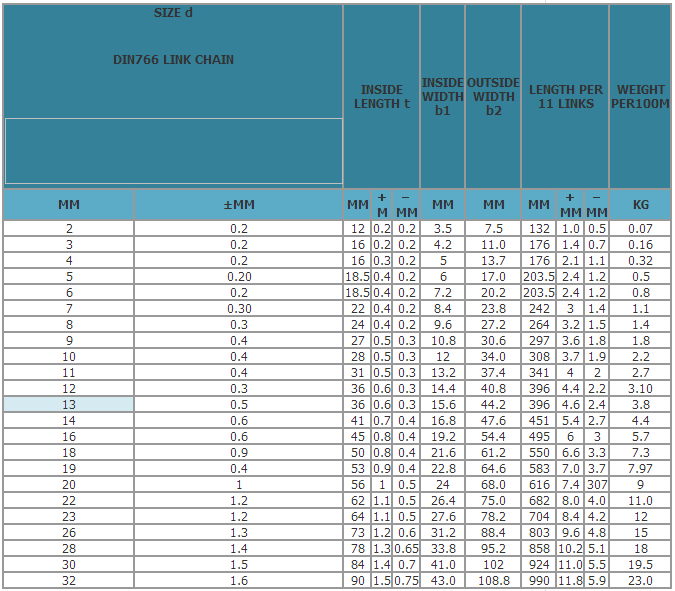Click inside length value 56 in size 20 row
Image resolution: width=675 pixels, height=591 pixels.
click(x=357, y=484)
